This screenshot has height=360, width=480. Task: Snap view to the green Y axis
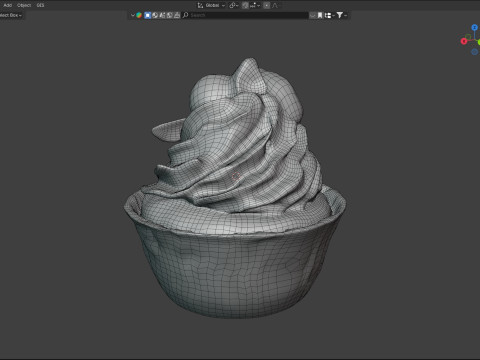tap(478, 42)
